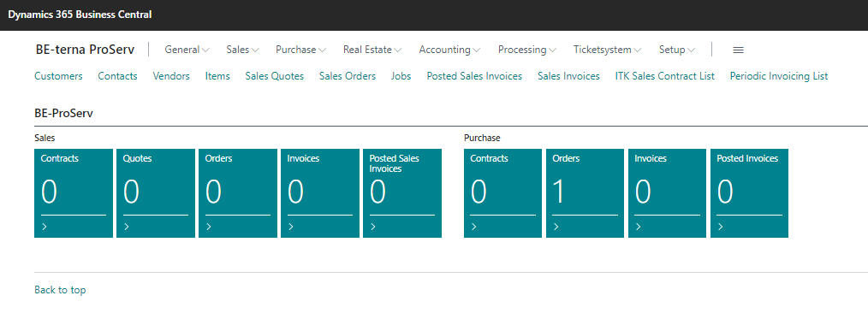Image resolution: width=868 pixels, height=319 pixels.
Task: Open Posted Sales Invoices navigation link
Action: [x=474, y=76]
